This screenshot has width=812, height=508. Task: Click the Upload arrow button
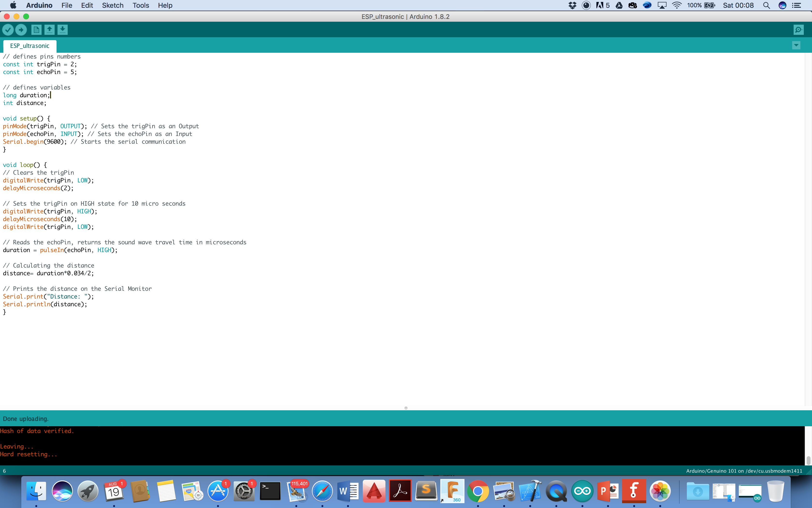21,30
